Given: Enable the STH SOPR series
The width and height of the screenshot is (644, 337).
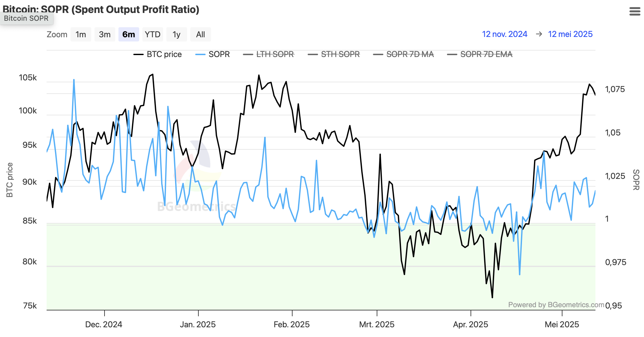Looking at the screenshot, I should [340, 54].
